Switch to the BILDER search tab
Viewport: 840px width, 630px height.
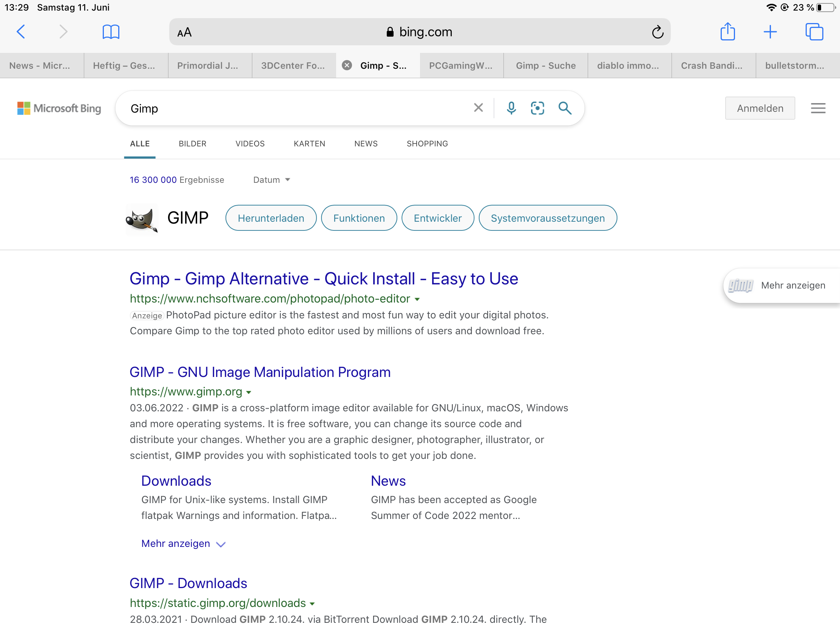coord(192,144)
